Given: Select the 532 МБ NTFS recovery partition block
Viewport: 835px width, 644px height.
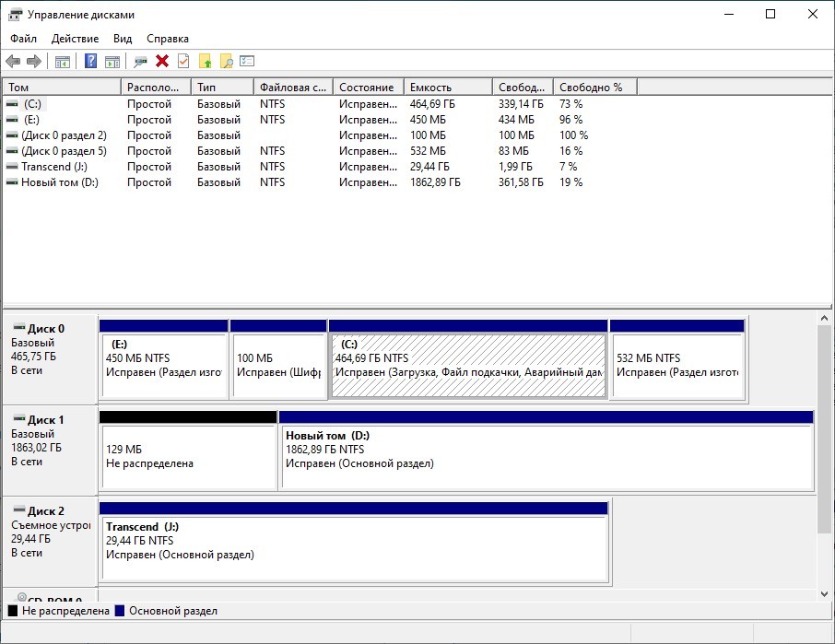Looking at the screenshot, I should (x=676, y=359).
